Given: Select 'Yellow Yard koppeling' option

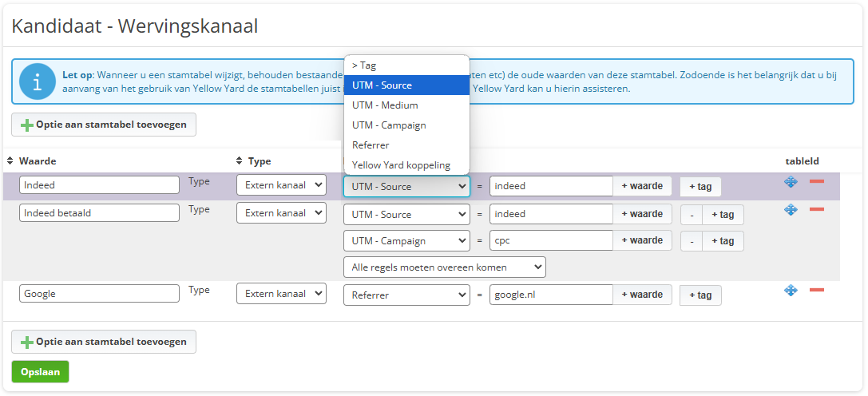Looking at the screenshot, I should click(407, 165).
